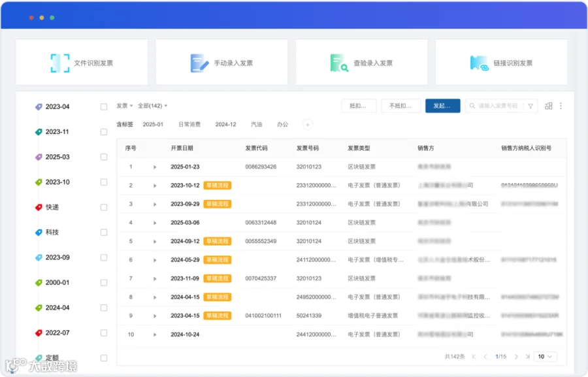Tick the 2023-04 tag checkbox
Image resolution: width=588 pixels, height=377 pixels.
coord(104,107)
